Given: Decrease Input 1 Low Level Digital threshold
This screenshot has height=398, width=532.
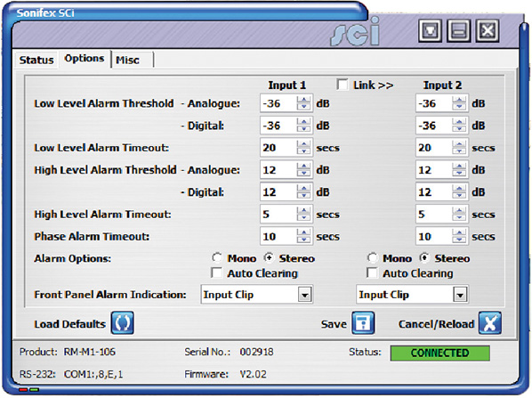Looking at the screenshot, I should (x=303, y=129).
